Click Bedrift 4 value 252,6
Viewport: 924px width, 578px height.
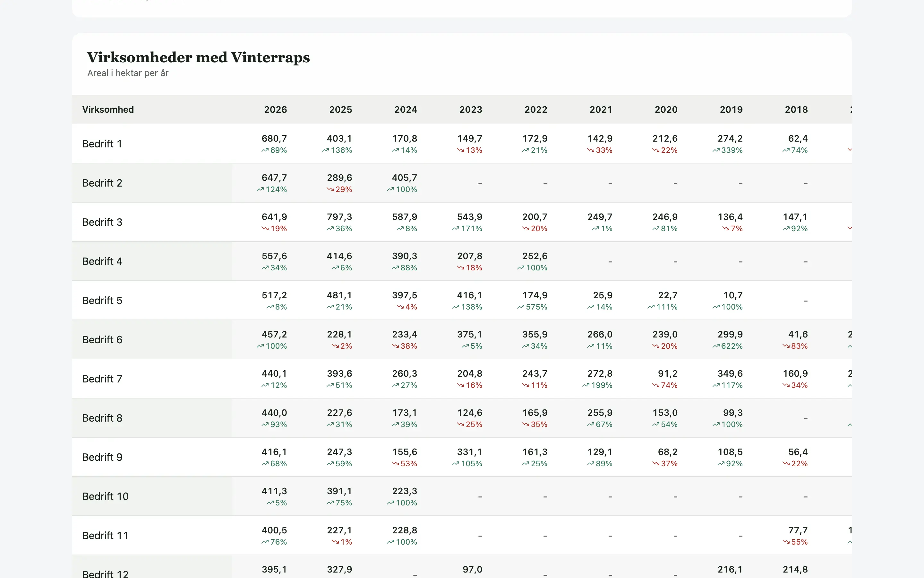point(535,256)
